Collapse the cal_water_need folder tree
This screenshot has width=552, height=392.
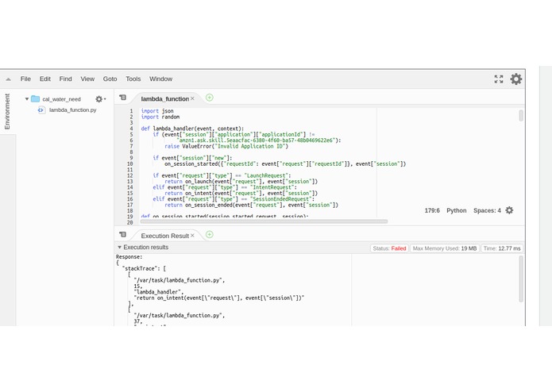tap(27, 99)
